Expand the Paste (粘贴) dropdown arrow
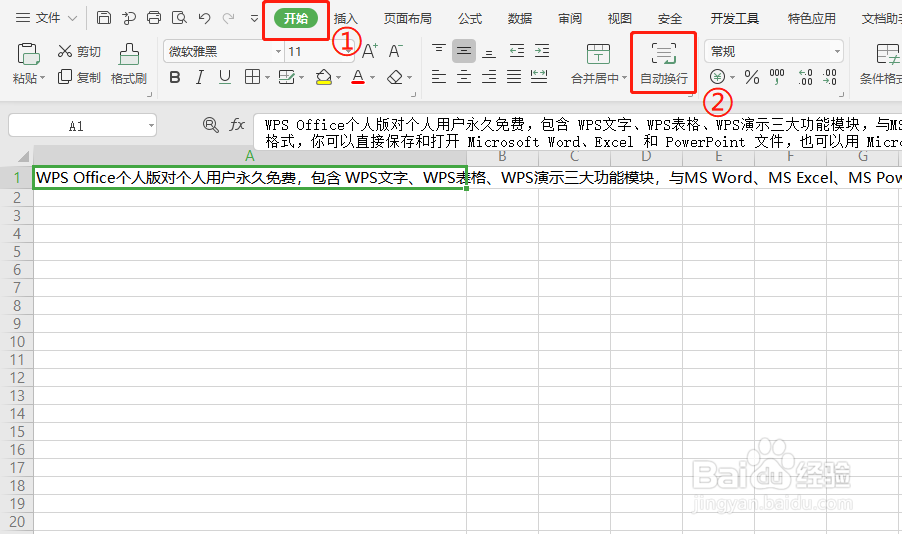 [x=42, y=78]
